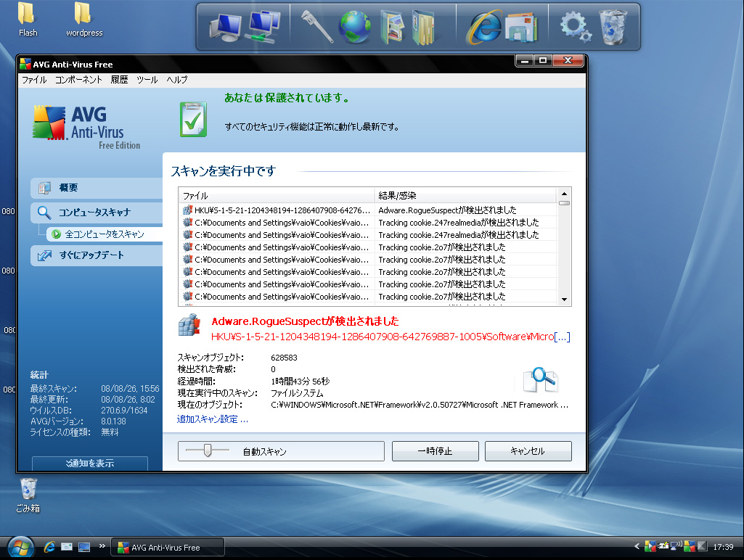Image resolution: width=744 pixels, height=560 pixels.
Task: Click the キャンセル button
Action: click(x=528, y=451)
